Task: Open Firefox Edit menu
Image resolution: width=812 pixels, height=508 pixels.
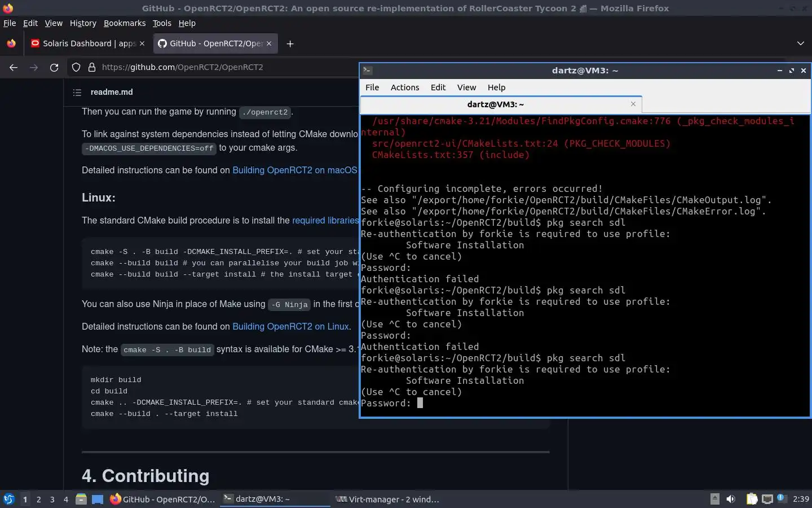Action: point(30,23)
